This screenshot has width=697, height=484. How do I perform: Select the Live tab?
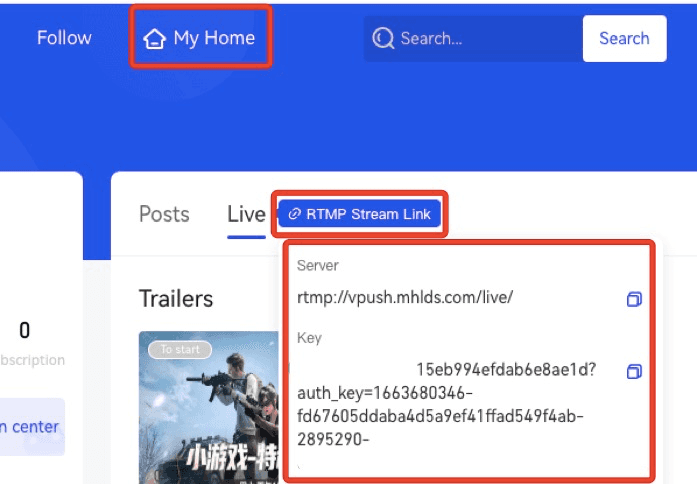(246, 214)
